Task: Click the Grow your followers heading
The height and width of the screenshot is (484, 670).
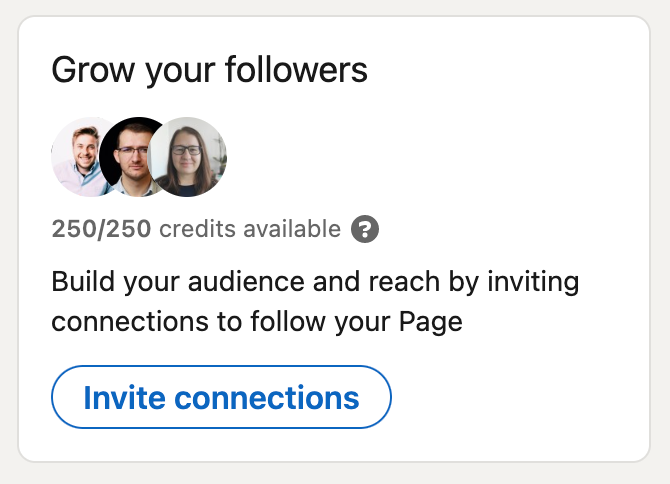Action: [209, 70]
